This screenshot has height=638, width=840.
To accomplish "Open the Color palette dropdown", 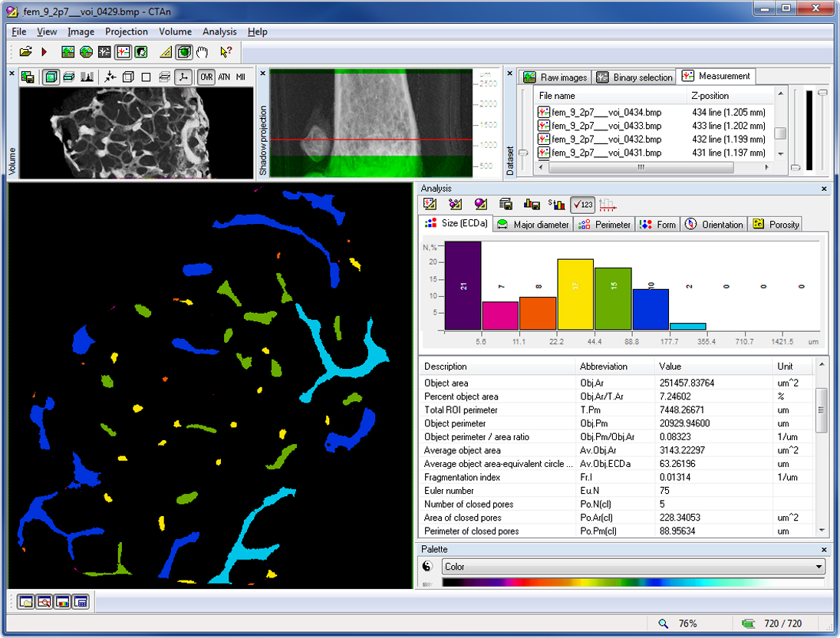I will click(819, 567).
